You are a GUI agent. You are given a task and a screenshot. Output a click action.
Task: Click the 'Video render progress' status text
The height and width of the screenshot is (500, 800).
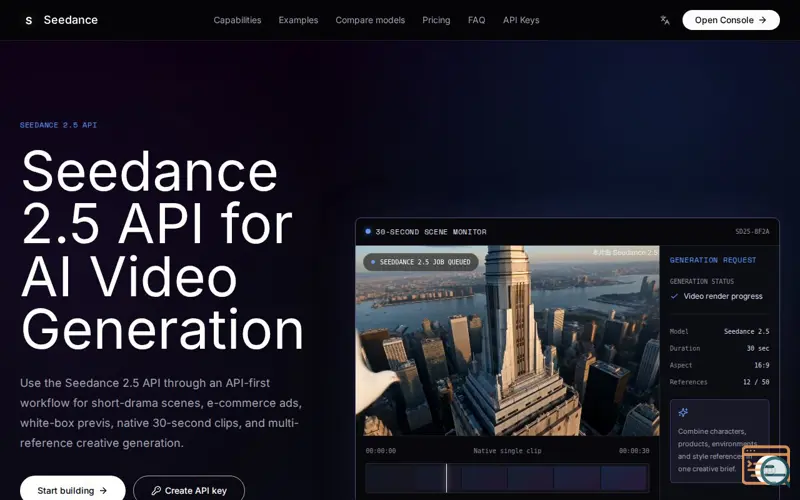coord(723,296)
